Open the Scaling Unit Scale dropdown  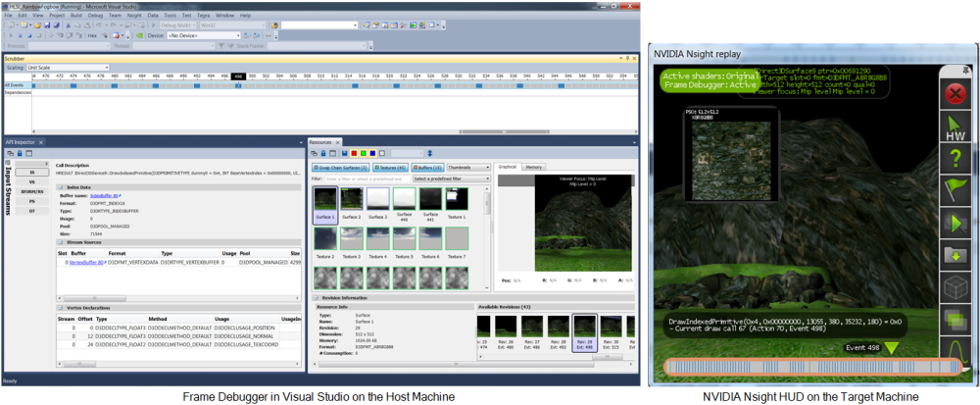68,68
